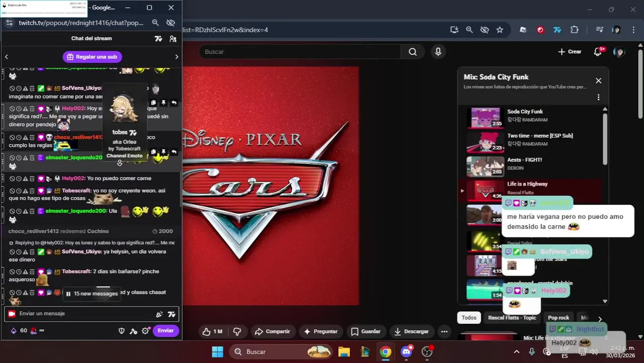Save video with Guardar

(365, 332)
